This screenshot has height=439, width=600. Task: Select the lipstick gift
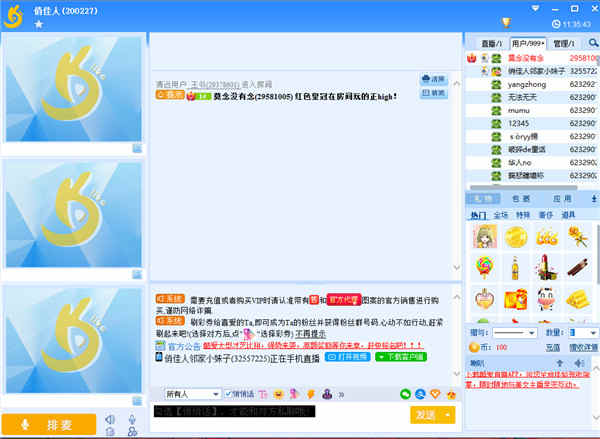pos(546,268)
